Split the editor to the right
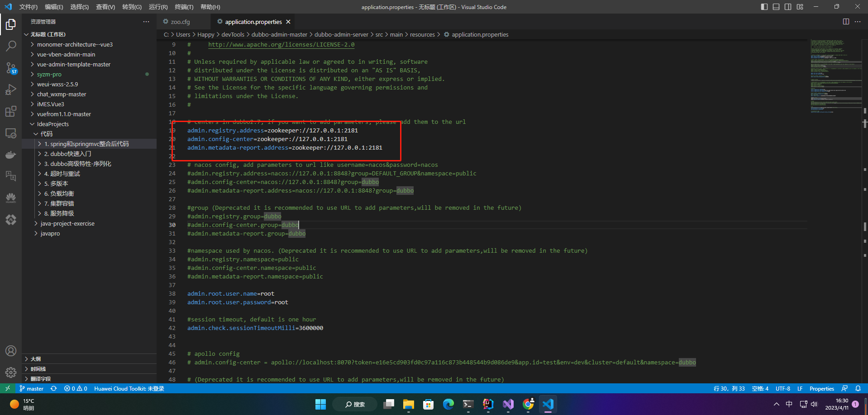Image resolution: width=868 pixels, height=415 pixels. (845, 22)
